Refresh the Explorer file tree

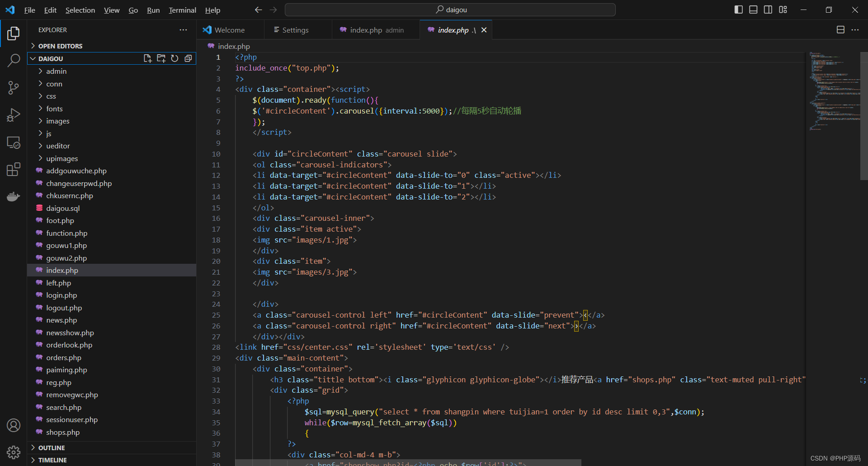coord(175,58)
